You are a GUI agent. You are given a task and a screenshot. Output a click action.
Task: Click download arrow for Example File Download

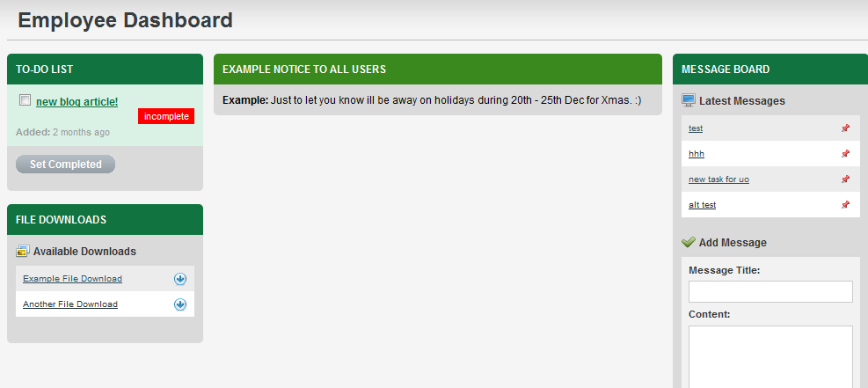pos(180,279)
